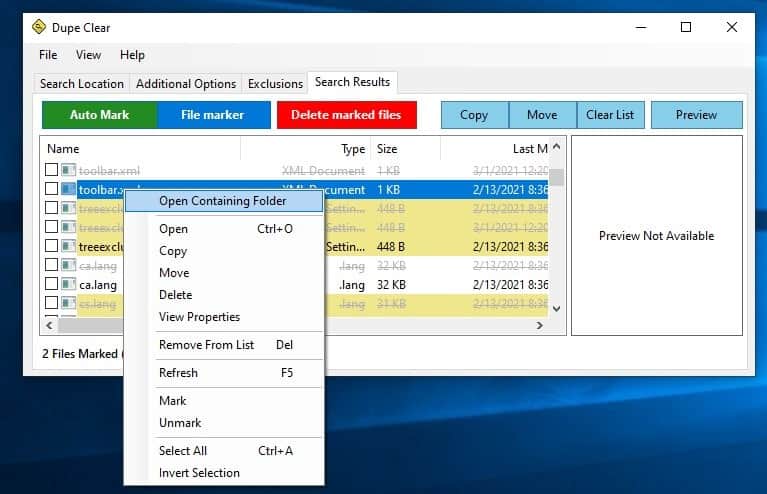Click file icon next to ca.lang unmarked row
This screenshot has height=494, width=767.
[x=68, y=284]
